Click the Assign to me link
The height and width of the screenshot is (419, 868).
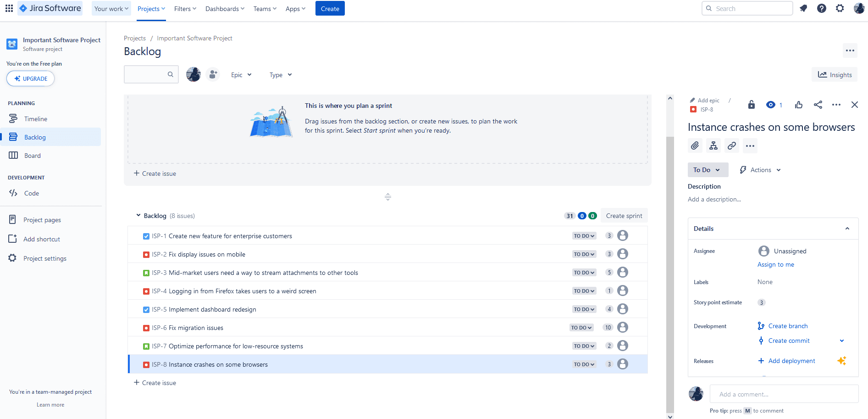[x=775, y=264]
